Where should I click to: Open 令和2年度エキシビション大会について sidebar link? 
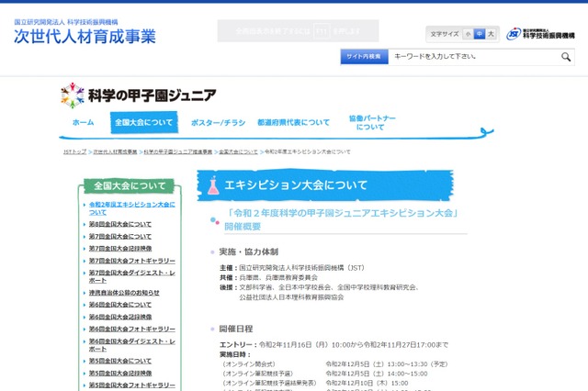coord(131,208)
